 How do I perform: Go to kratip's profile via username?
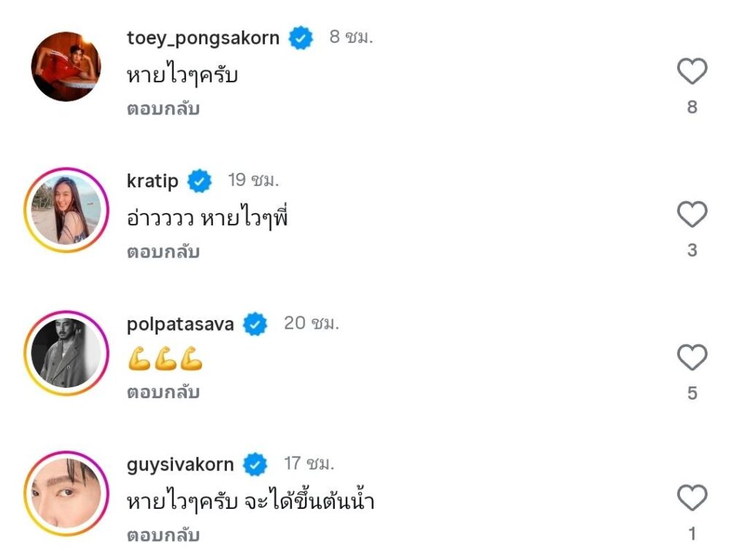pos(152,181)
